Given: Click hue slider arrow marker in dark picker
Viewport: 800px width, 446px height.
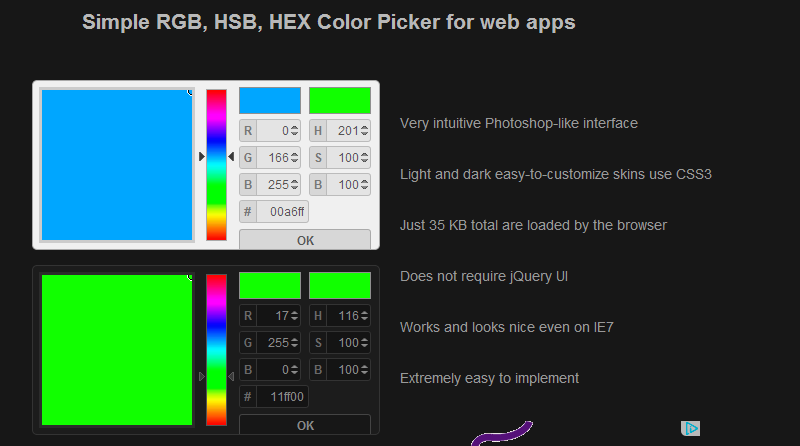Looking at the screenshot, I should click(202, 376).
